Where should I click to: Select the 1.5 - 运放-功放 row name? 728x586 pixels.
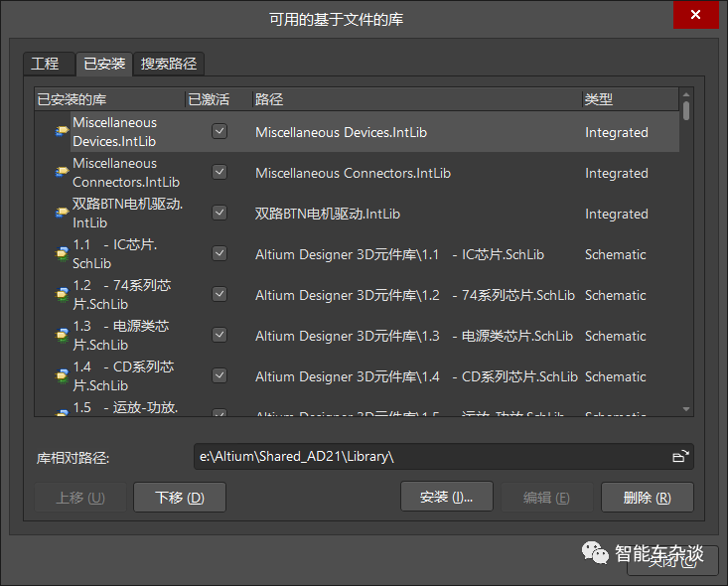tap(125, 407)
